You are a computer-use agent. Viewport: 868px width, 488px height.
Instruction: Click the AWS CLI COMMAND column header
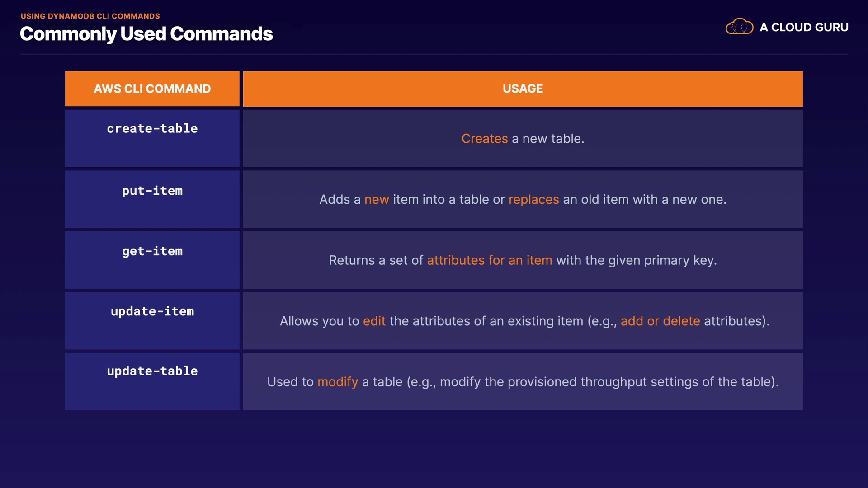pos(152,89)
